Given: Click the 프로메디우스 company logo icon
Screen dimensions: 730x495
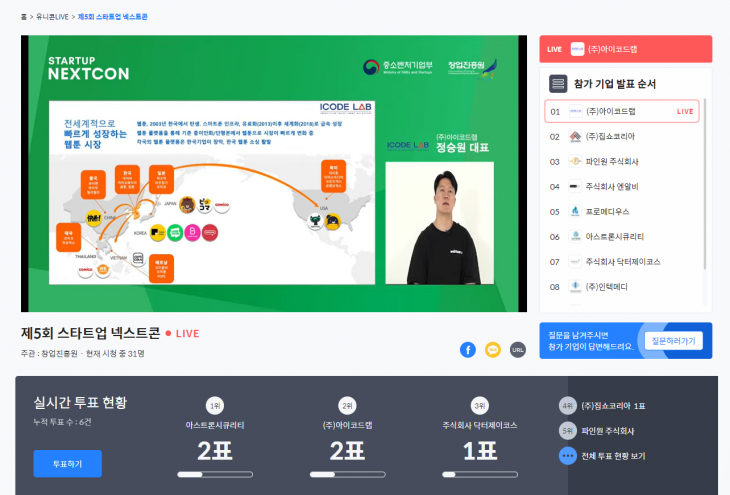Looking at the screenshot, I should click(575, 211).
